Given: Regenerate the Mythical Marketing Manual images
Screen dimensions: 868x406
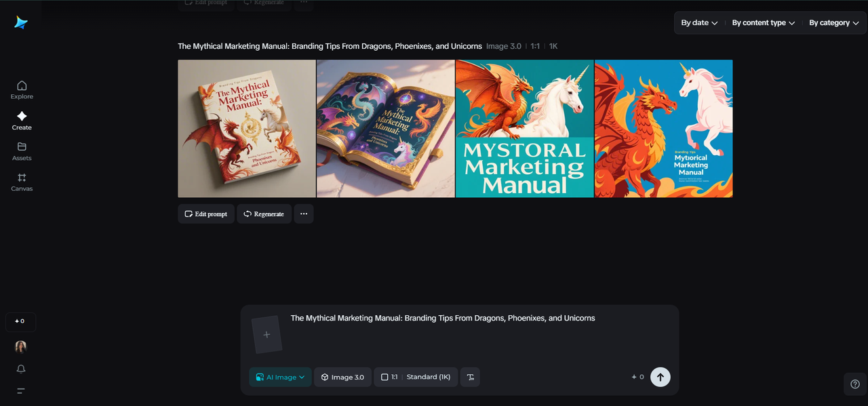Looking at the screenshot, I should point(264,214).
